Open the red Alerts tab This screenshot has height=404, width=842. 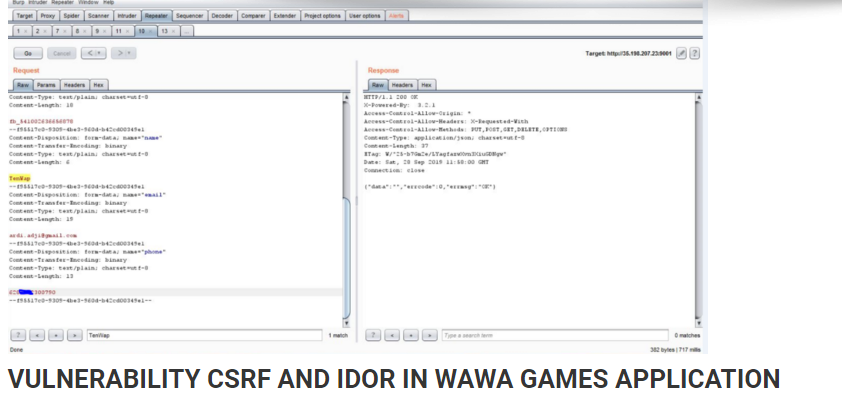click(396, 16)
